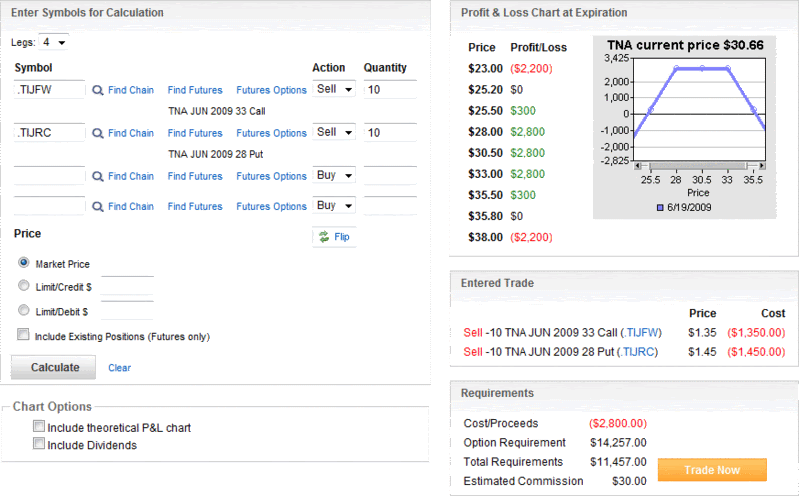
Task: Open Futures Options link on first leg
Action: pyautogui.click(x=271, y=90)
